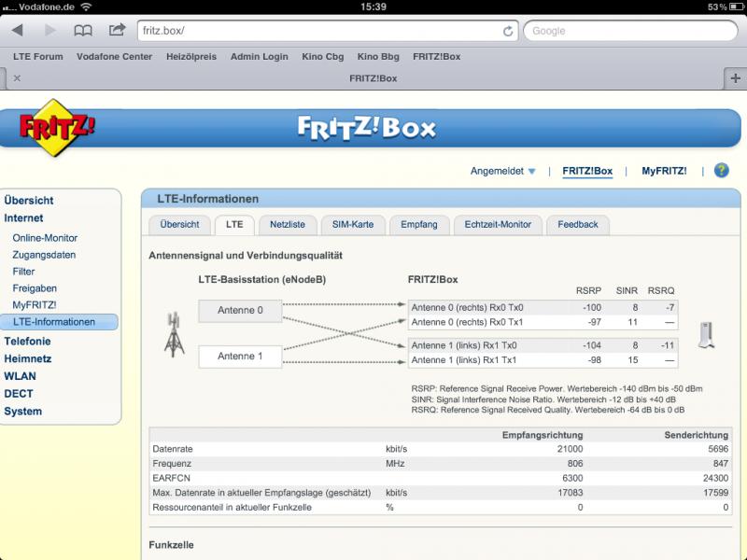The width and height of the screenshot is (747, 560).
Task: Click the Antenne 0 base station box
Action: pyautogui.click(x=240, y=311)
